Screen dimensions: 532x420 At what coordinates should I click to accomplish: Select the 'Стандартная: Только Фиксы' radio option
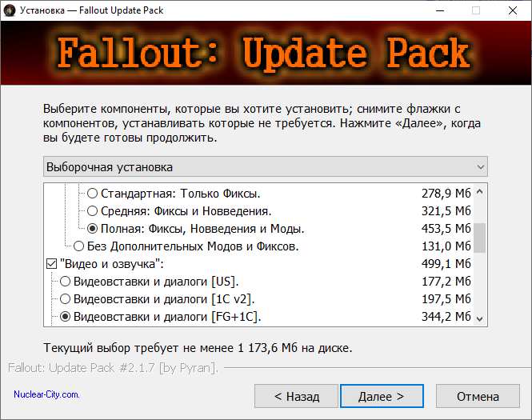pyautogui.click(x=92, y=194)
